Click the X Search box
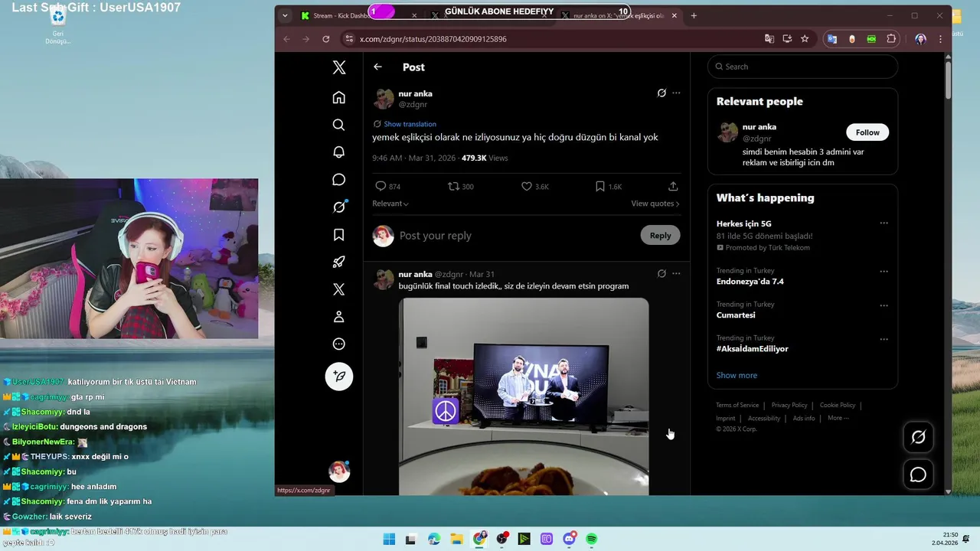The image size is (980, 551). (x=802, y=67)
